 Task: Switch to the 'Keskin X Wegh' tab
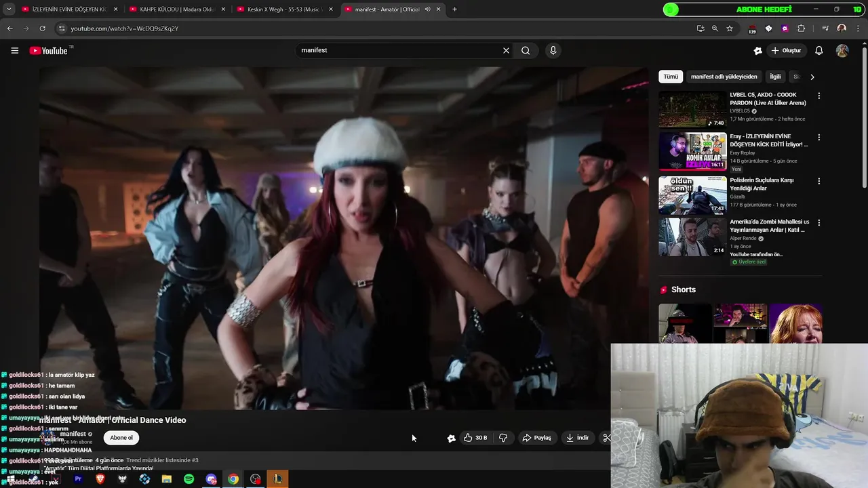click(283, 9)
